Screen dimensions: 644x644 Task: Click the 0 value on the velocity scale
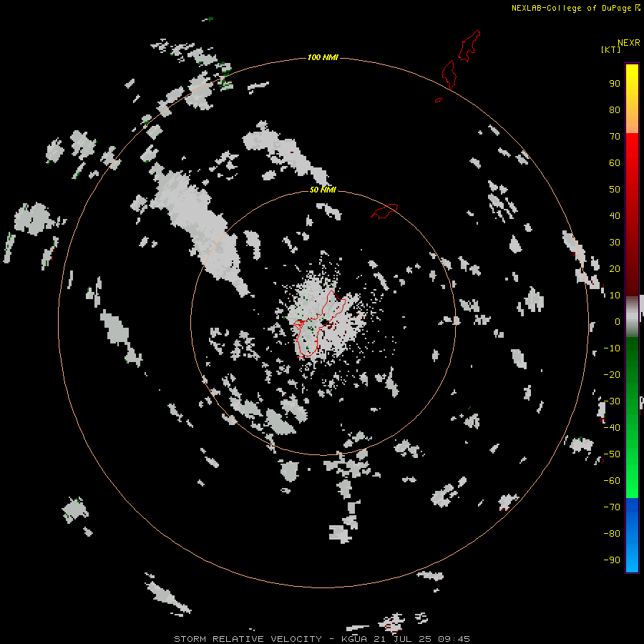tap(618, 322)
